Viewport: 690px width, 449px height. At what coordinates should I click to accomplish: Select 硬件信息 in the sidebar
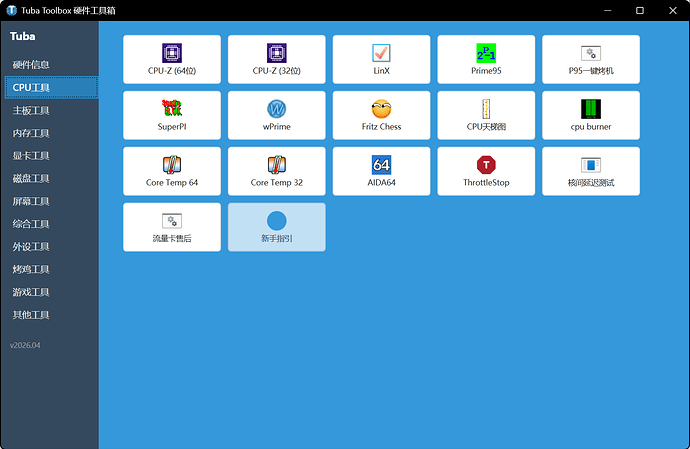[51, 65]
